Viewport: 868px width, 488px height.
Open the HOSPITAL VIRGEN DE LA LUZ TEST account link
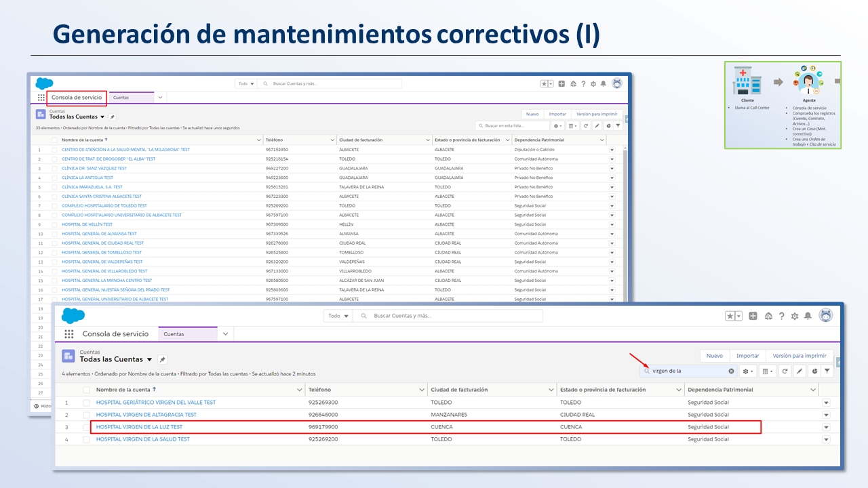pos(139,427)
